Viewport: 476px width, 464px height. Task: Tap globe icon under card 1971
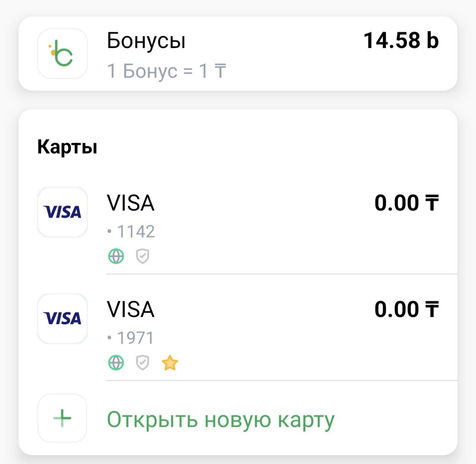116,362
